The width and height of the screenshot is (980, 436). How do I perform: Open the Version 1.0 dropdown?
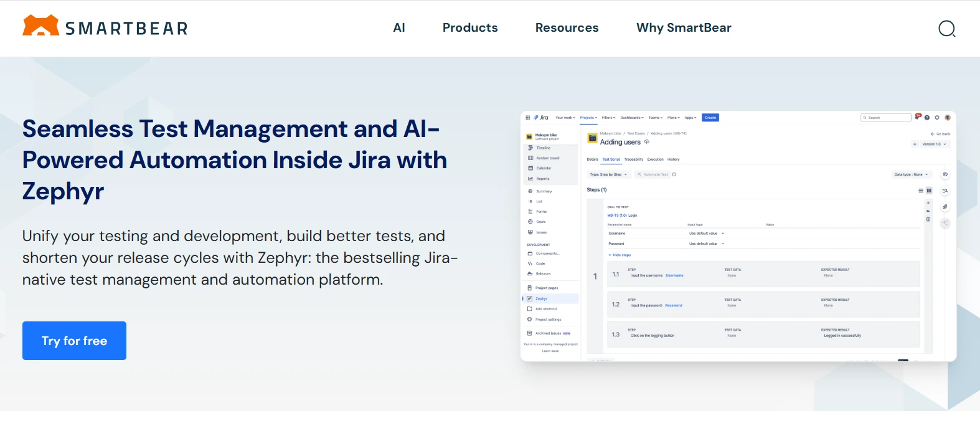(934, 144)
